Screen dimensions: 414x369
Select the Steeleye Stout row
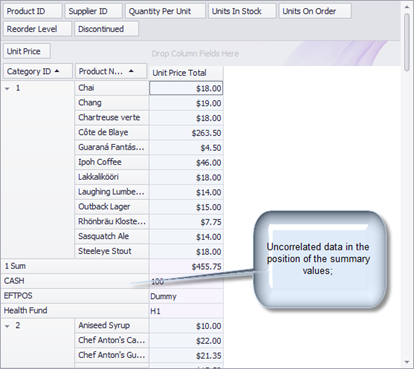tap(112, 251)
